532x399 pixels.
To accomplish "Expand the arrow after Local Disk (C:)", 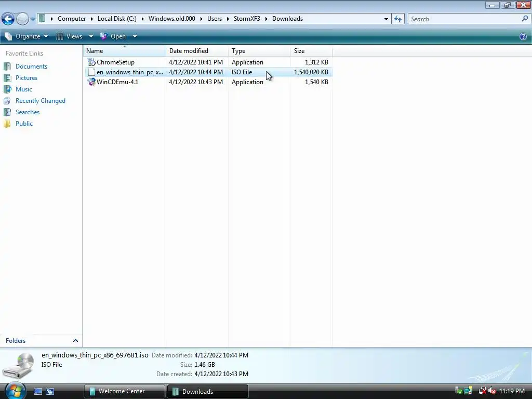I will point(142,19).
